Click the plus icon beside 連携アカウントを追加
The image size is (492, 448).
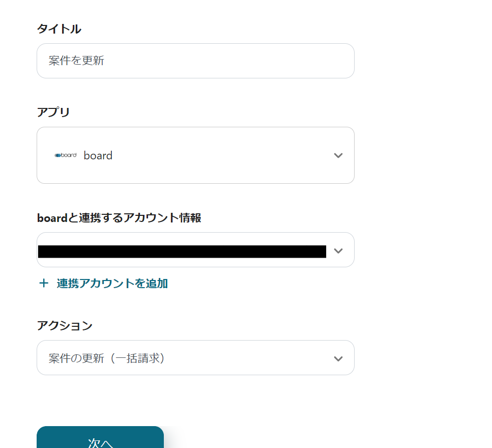43,284
